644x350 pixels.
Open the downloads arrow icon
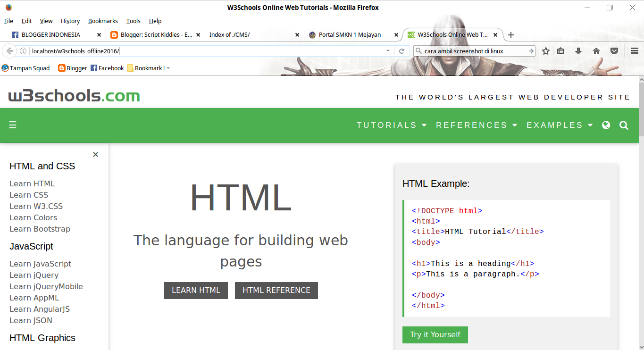point(578,50)
